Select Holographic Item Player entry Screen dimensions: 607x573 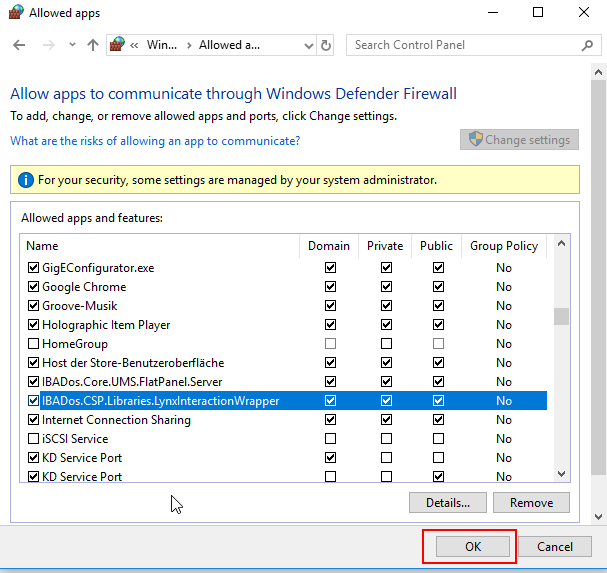coord(106,325)
